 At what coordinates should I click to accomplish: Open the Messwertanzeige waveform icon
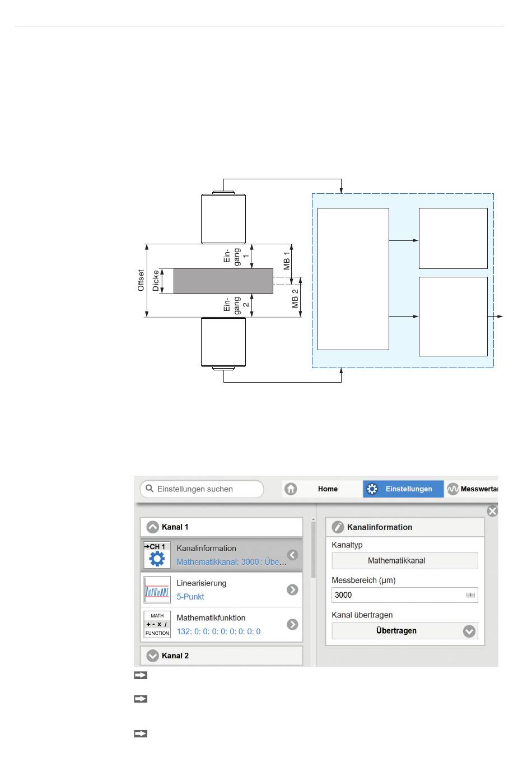(x=452, y=489)
